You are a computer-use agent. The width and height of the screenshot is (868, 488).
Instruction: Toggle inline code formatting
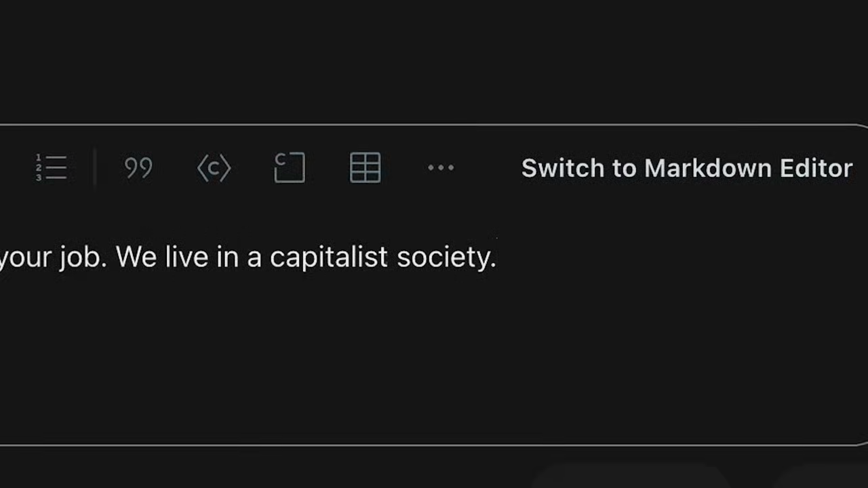(214, 168)
